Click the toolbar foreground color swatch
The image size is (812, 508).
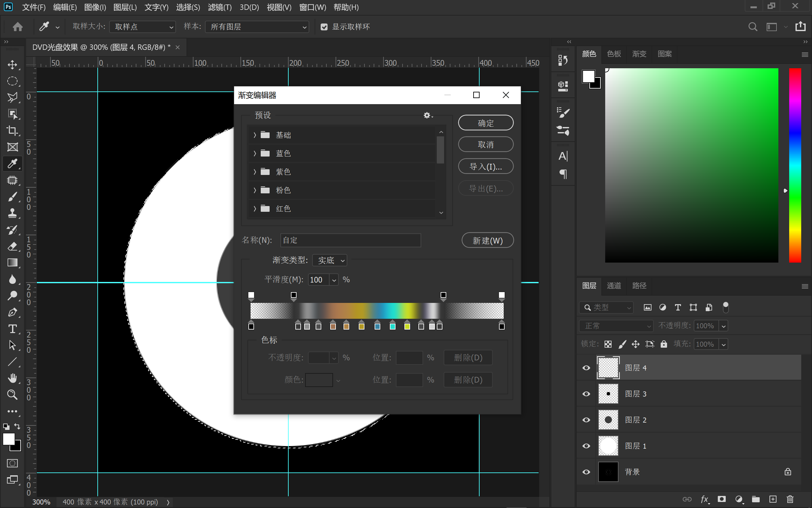click(x=9, y=439)
